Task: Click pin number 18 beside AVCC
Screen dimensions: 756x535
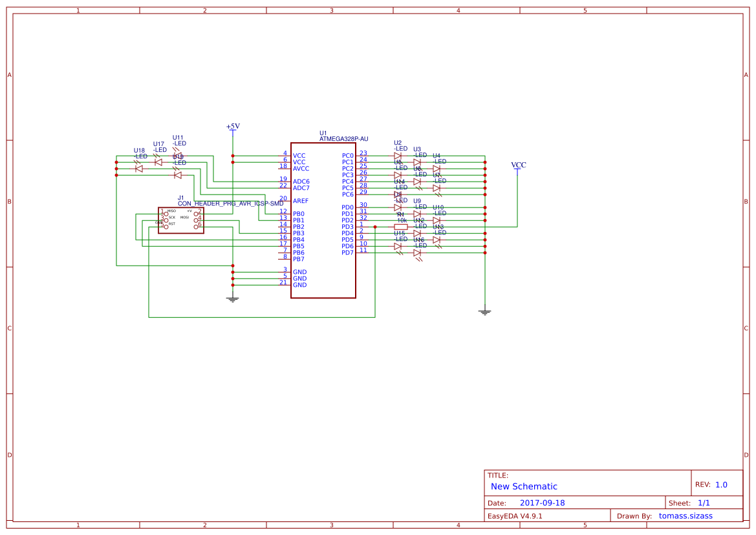Action: coord(283,167)
